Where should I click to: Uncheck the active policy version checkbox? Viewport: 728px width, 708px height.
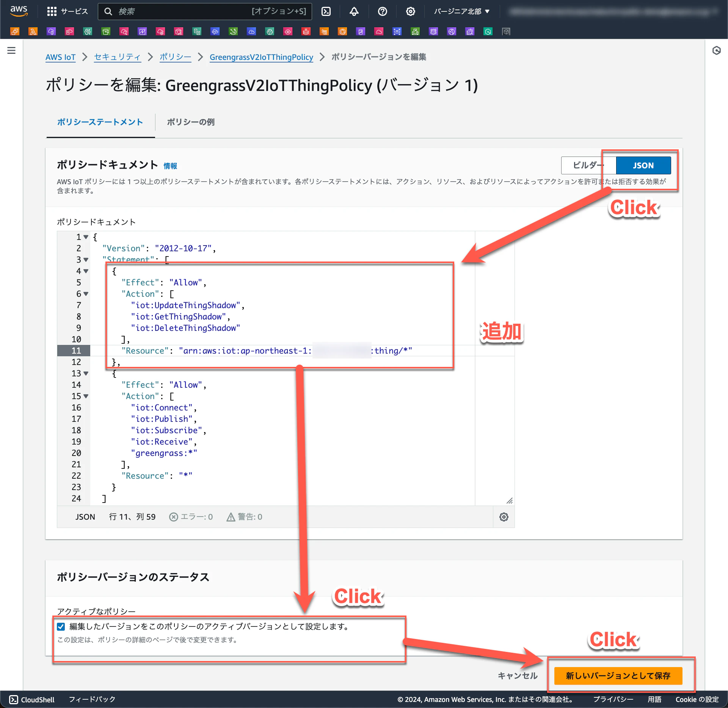pos(61,627)
